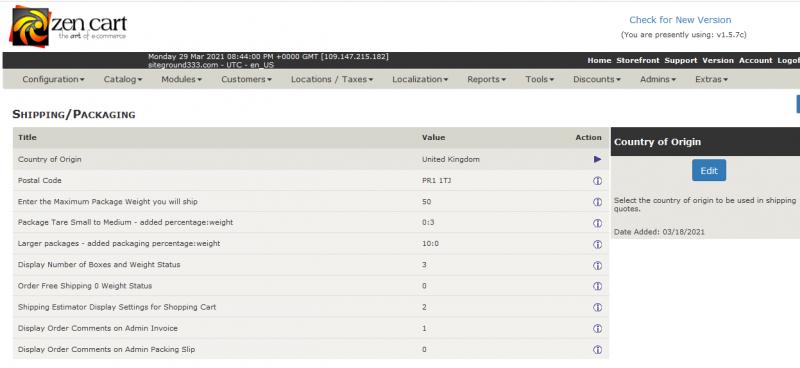
Task: Open the Version page from header
Action: pos(718,60)
